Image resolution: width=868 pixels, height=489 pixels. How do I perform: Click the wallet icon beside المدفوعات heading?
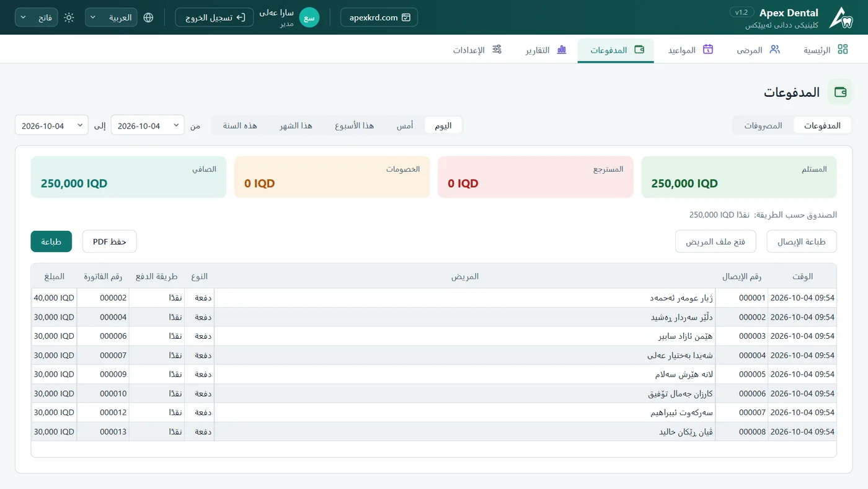(841, 92)
